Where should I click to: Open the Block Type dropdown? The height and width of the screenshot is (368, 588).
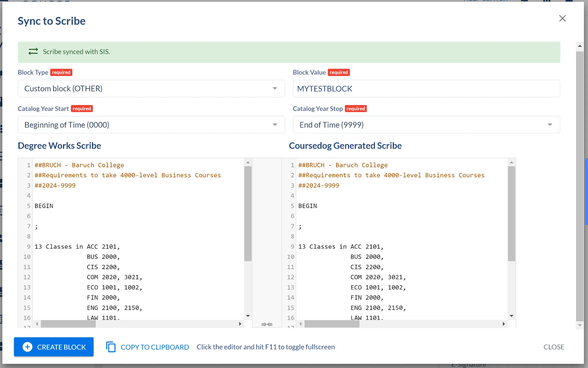coord(151,89)
